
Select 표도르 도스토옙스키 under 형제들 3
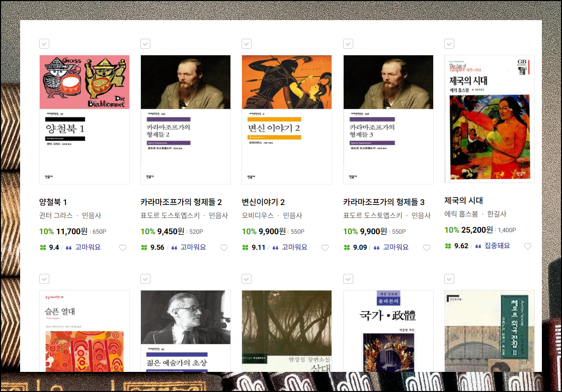pyautogui.click(x=373, y=216)
